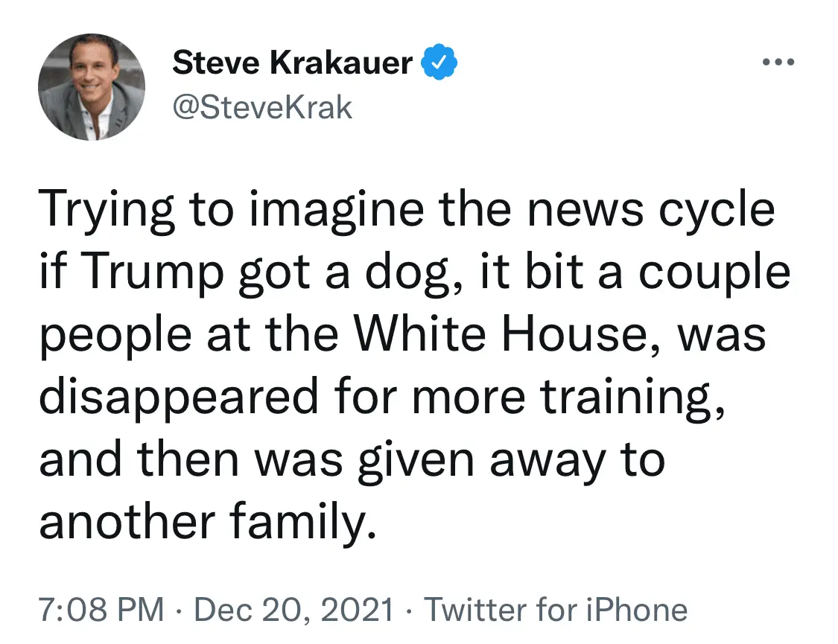The height and width of the screenshot is (644, 838).
Task: Open the three-dot more options menu
Action: click(779, 62)
